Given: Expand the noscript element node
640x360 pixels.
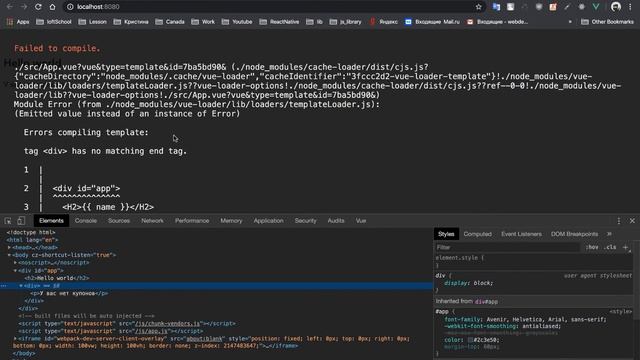Looking at the screenshot, I should [16, 263].
